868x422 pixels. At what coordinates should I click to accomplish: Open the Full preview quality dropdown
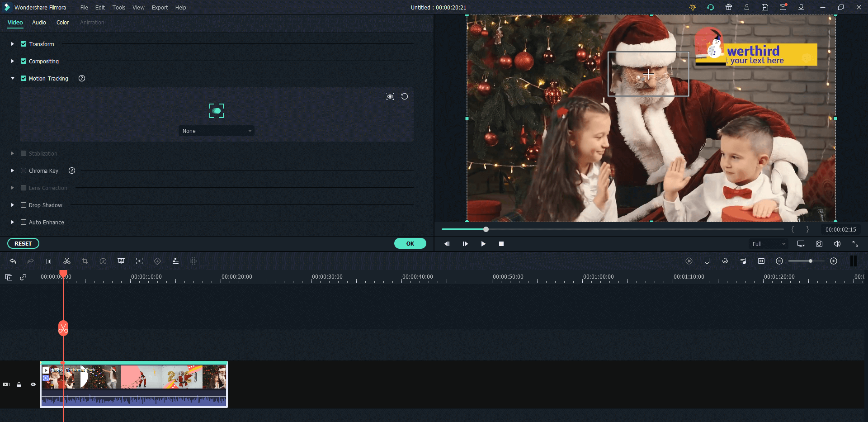pyautogui.click(x=769, y=244)
